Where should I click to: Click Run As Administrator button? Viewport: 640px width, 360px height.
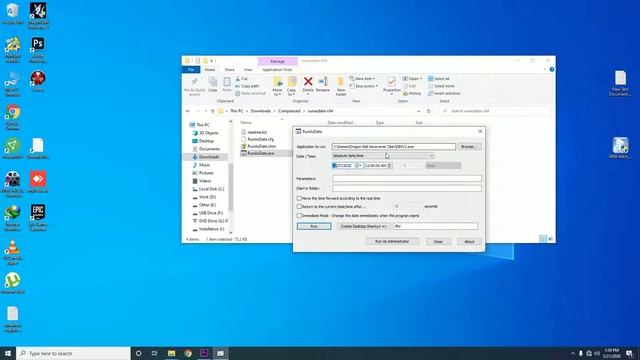click(392, 242)
